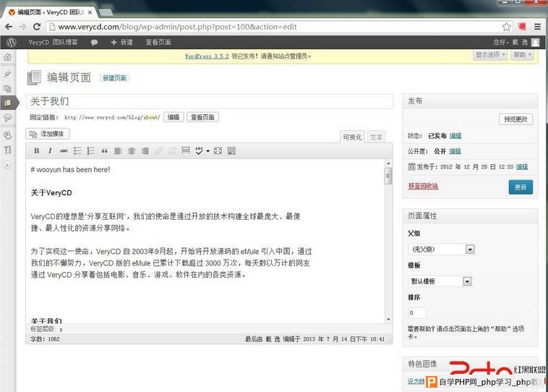Open Tools from the sidebar icon
The height and width of the screenshot is (392, 548).
pos(8,150)
